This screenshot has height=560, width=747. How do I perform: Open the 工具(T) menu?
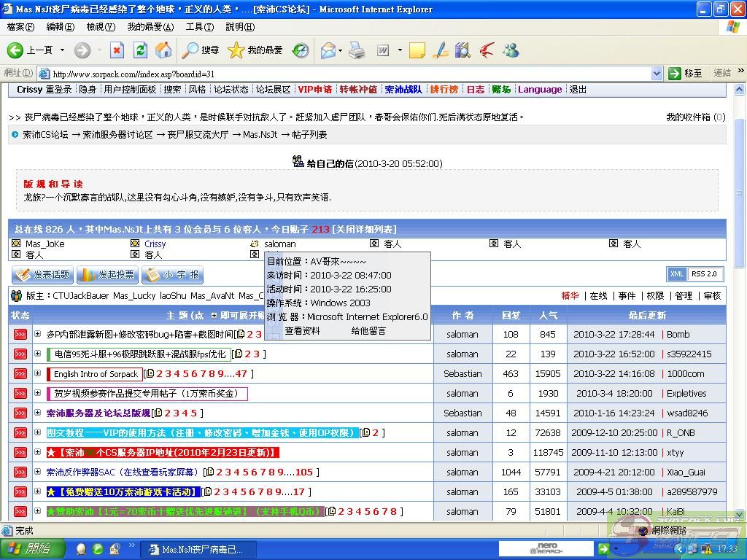[x=199, y=27]
